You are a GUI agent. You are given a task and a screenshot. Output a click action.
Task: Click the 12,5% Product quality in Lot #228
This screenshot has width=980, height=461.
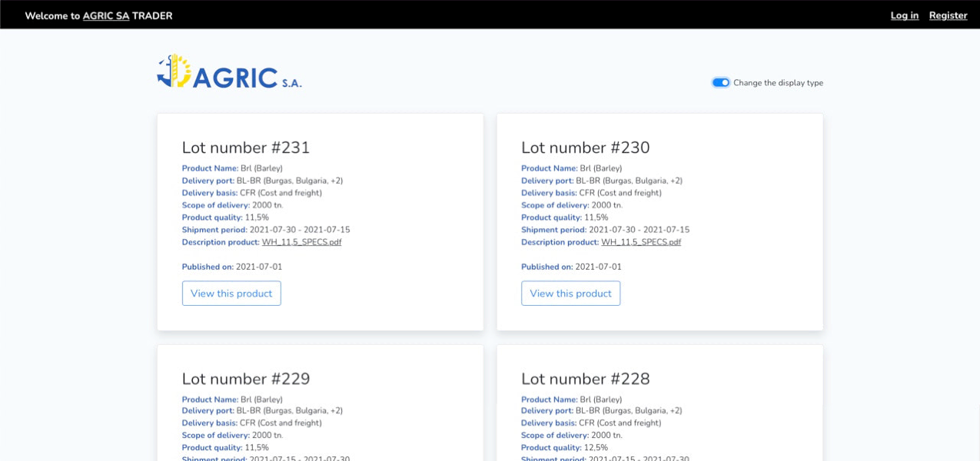pyautogui.click(x=596, y=447)
